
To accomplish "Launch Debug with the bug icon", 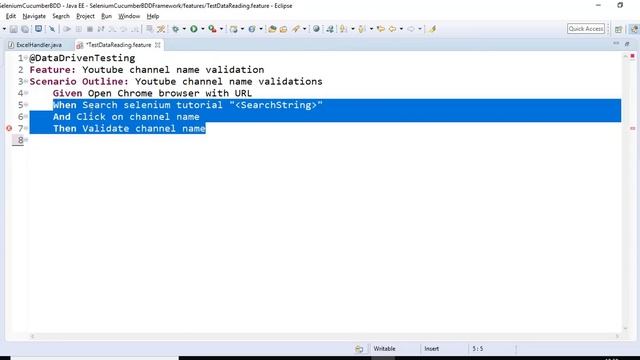I will point(176,29).
